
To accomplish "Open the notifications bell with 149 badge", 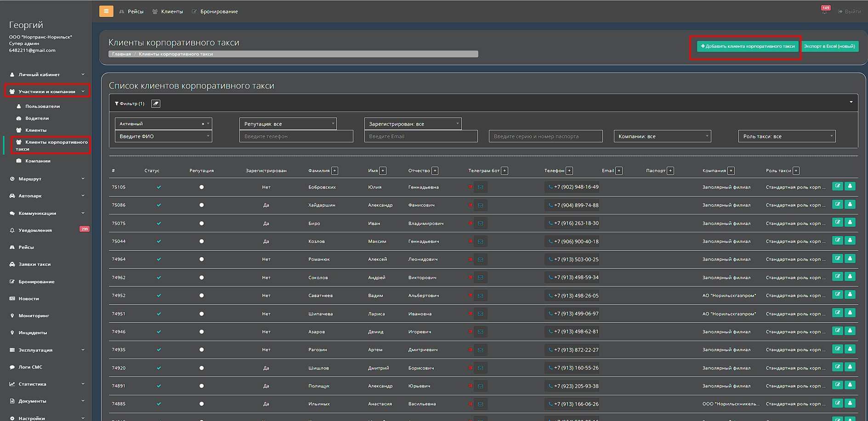I will tap(824, 11).
